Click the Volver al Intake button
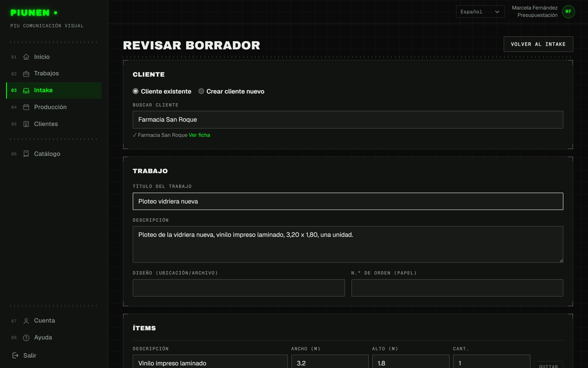Image resolution: width=588 pixels, height=368 pixels. coord(538,44)
